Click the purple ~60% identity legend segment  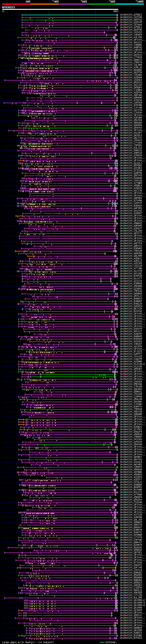[x=73, y=4]
